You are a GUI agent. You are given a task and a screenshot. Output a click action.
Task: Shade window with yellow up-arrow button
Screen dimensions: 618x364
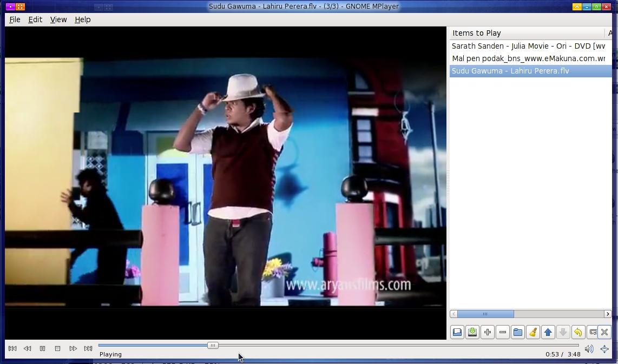577,6
